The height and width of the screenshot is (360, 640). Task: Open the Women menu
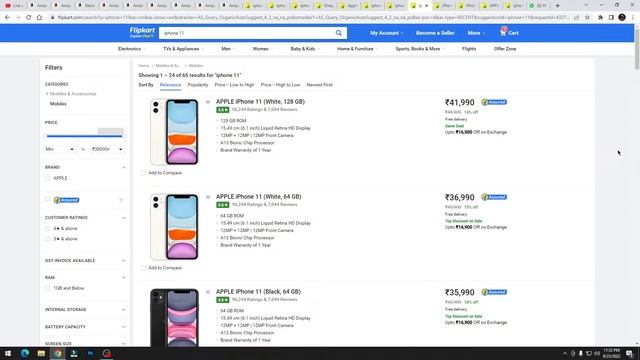262,49
